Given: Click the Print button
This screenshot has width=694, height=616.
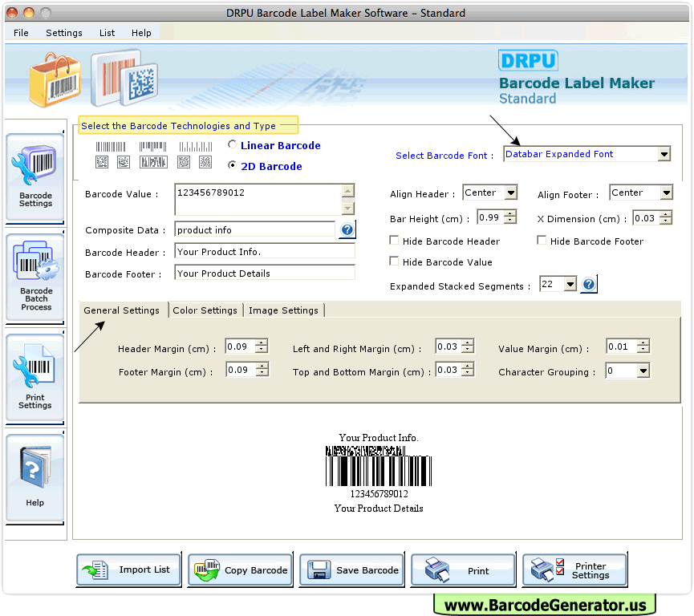Looking at the screenshot, I should (x=464, y=570).
